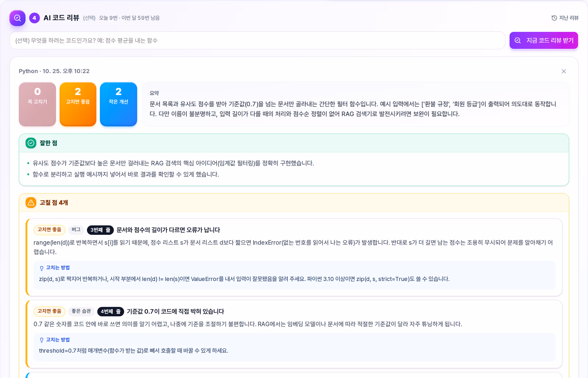Select the 0 꼭 고치기 count card
Viewport: 588px width, 378px height.
point(37,104)
